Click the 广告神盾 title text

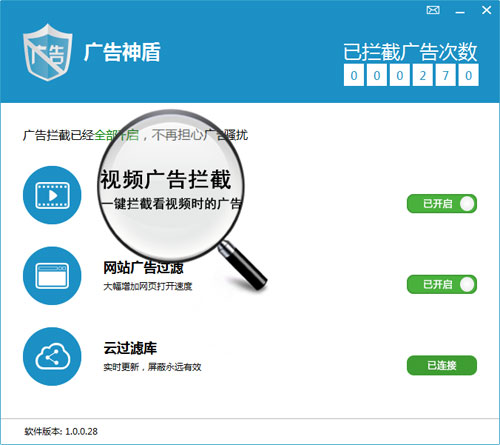pos(122,52)
